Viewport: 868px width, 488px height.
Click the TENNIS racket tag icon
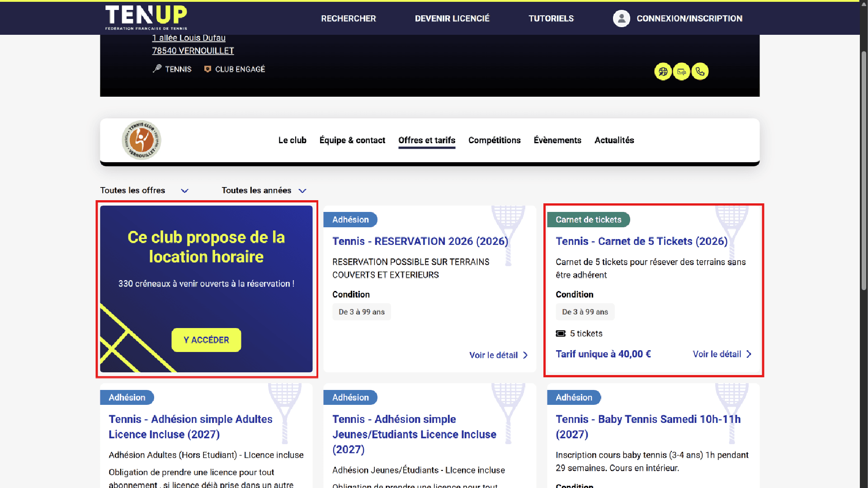coord(157,69)
